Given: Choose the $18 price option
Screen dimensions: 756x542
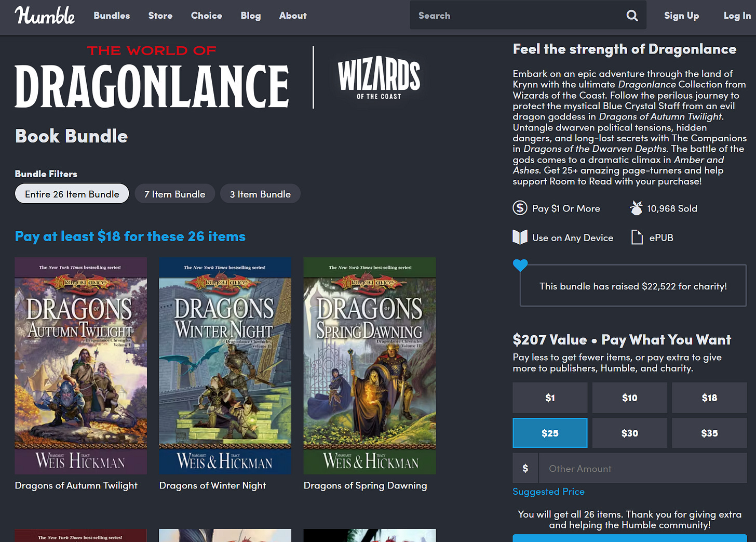Looking at the screenshot, I should pos(709,398).
